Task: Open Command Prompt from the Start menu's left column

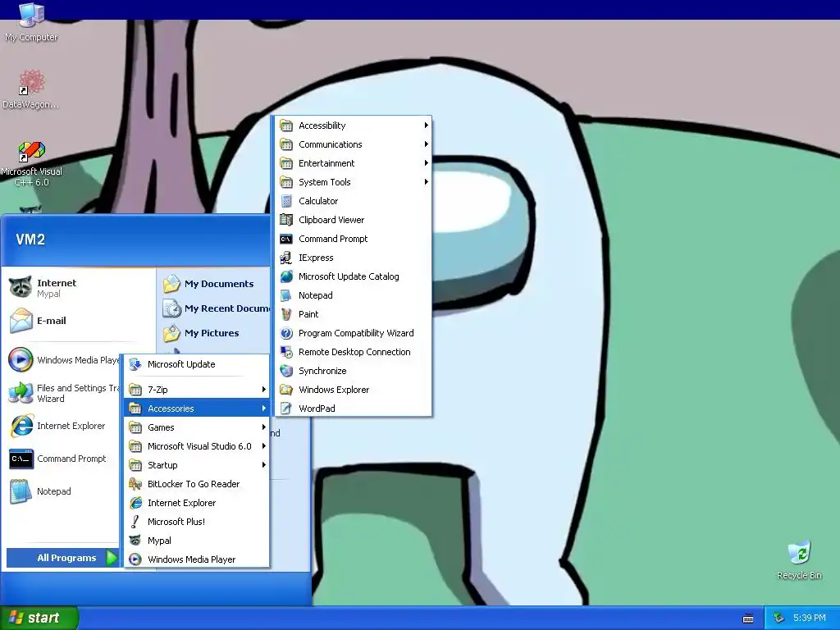Action: coord(63,459)
